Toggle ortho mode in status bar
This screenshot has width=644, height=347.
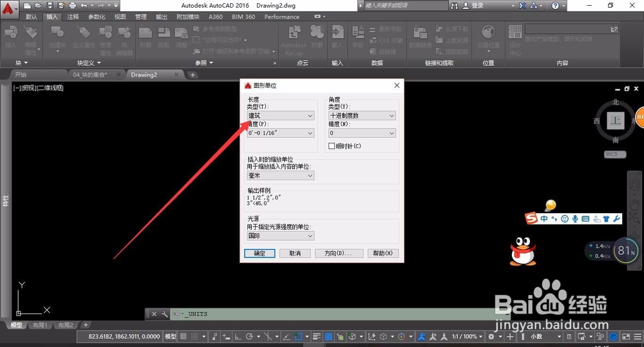point(238,336)
